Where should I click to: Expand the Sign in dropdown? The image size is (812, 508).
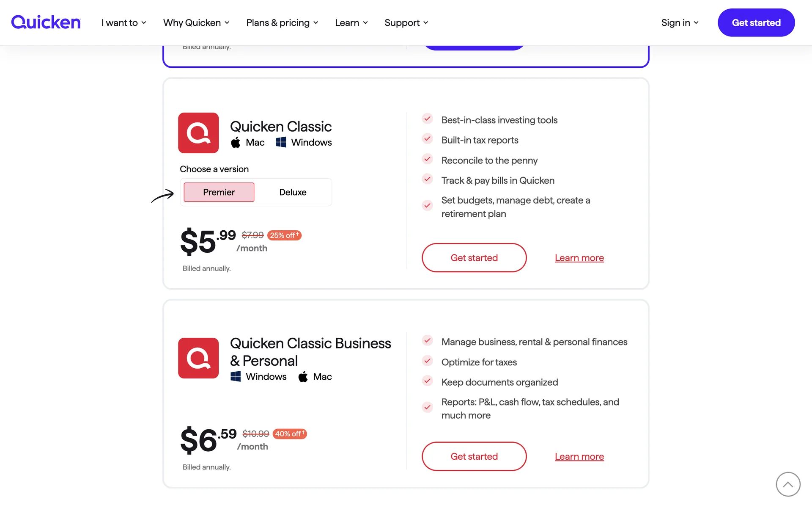(x=680, y=23)
